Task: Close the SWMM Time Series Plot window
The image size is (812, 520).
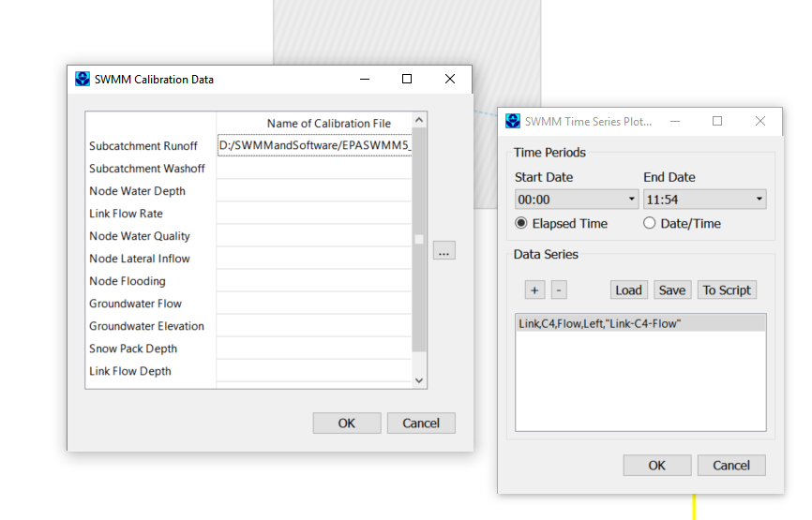Action: [759, 121]
